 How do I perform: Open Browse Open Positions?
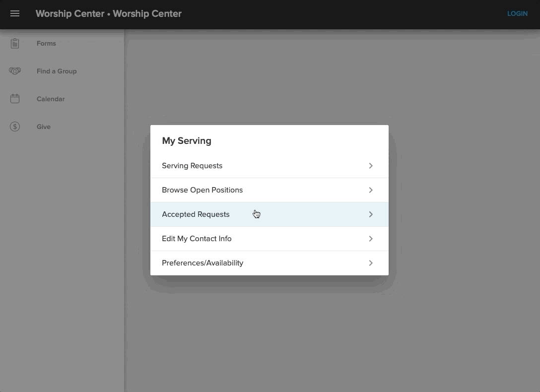tap(270, 190)
